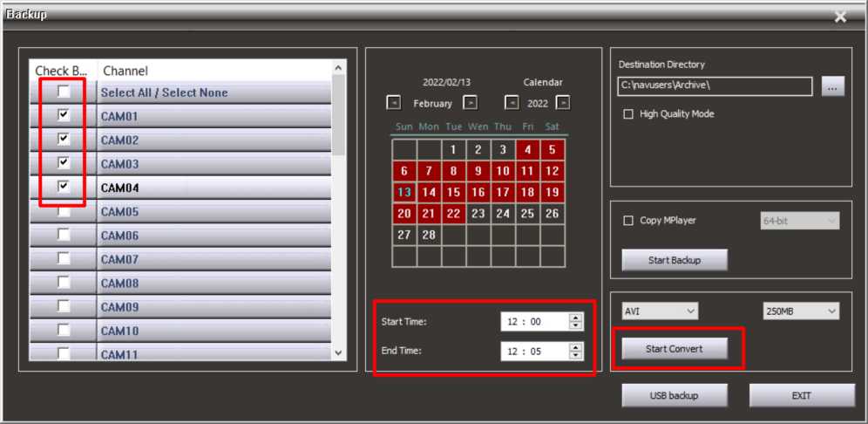Decrease End Time using down spinner arrow
Image resolution: width=868 pixels, height=424 pixels.
[575, 355]
